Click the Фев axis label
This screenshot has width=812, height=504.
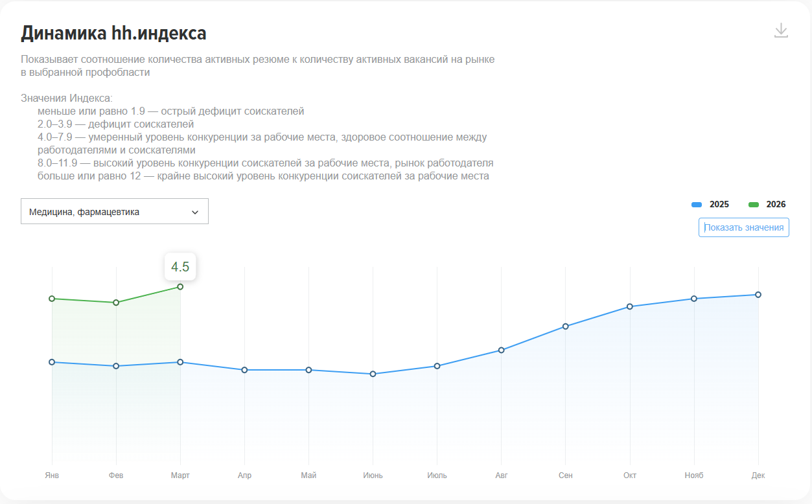click(116, 475)
